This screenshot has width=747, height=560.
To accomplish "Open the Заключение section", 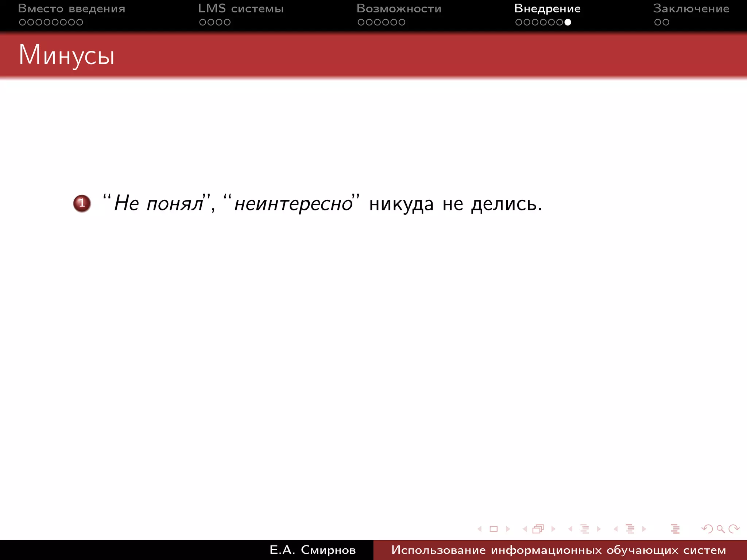I will pos(691,8).
